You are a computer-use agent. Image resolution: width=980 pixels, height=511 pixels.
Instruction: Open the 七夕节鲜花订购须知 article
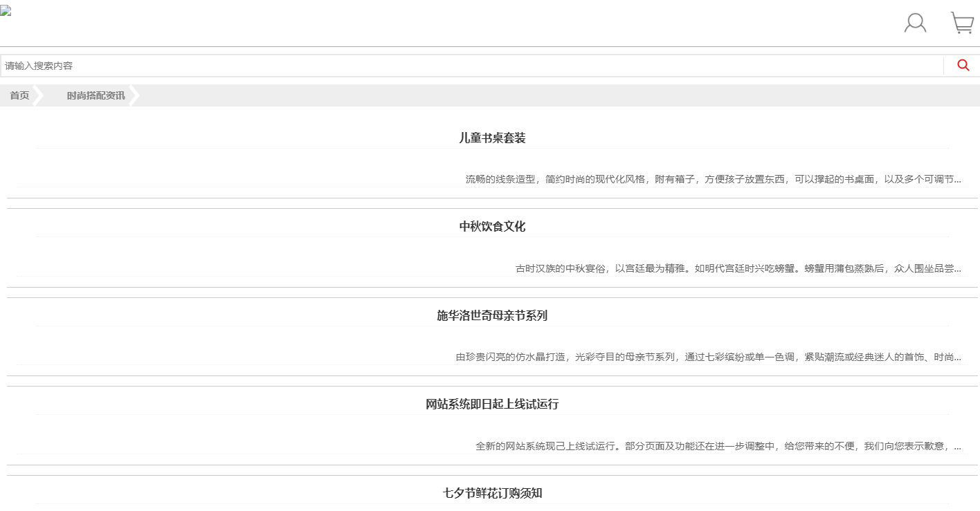492,493
